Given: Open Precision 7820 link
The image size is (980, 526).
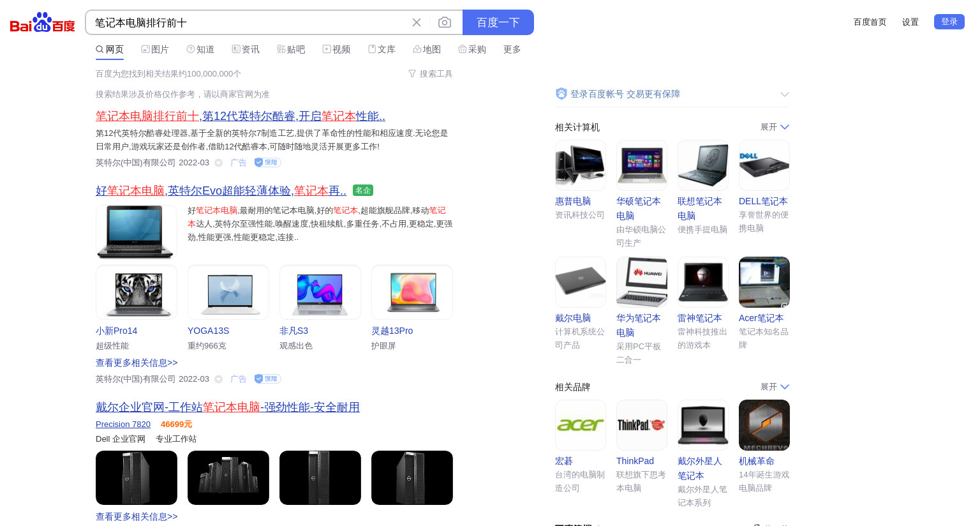Looking at the screenshot, I should pos(123,425).
